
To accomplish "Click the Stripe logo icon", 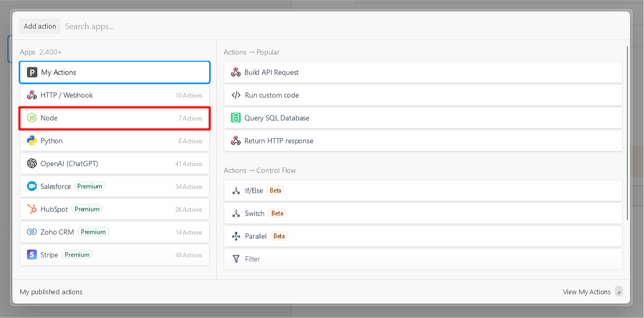I will [32, 255].
